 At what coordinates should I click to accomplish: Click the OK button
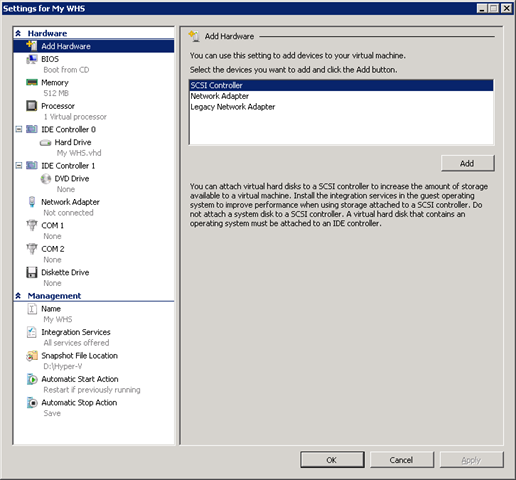pyautogui.click(x=332, y=460)
